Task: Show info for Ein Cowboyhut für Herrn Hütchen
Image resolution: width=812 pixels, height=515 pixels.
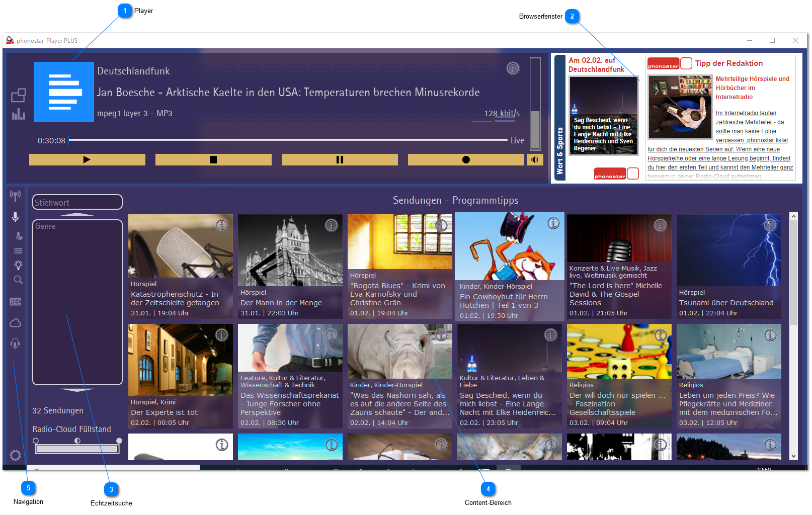Action: click(553, 223)
